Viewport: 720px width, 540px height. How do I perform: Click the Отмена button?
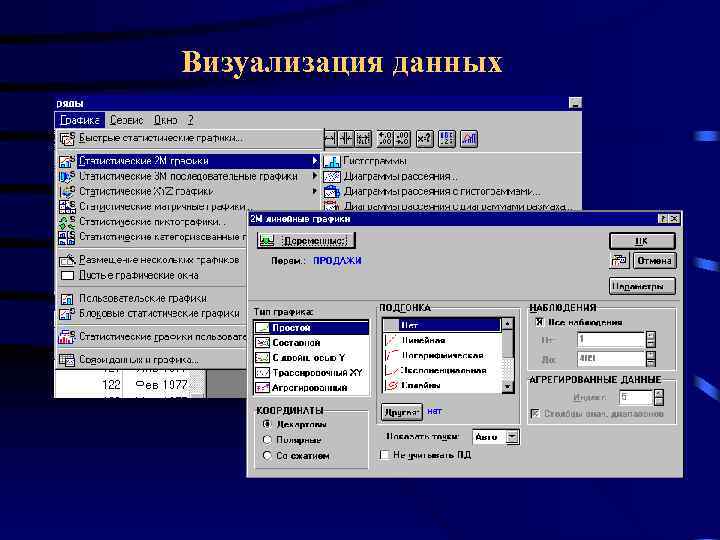click(x=654, y=261)
